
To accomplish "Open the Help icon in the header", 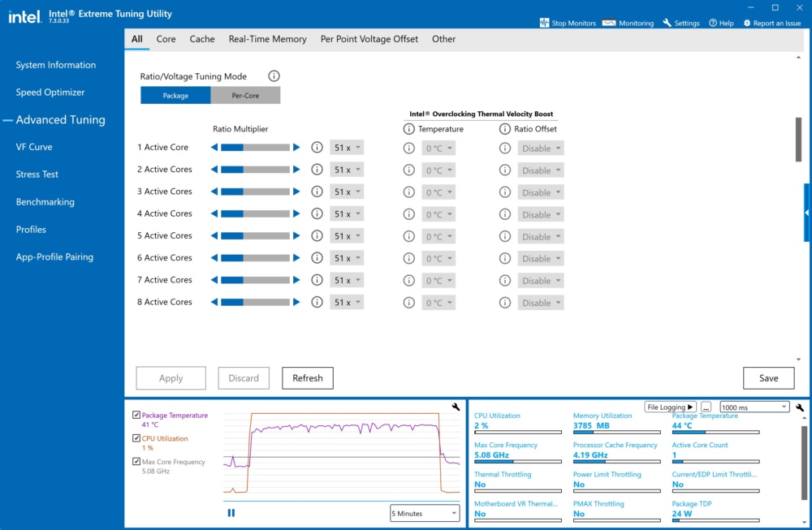I will (713, 23).
